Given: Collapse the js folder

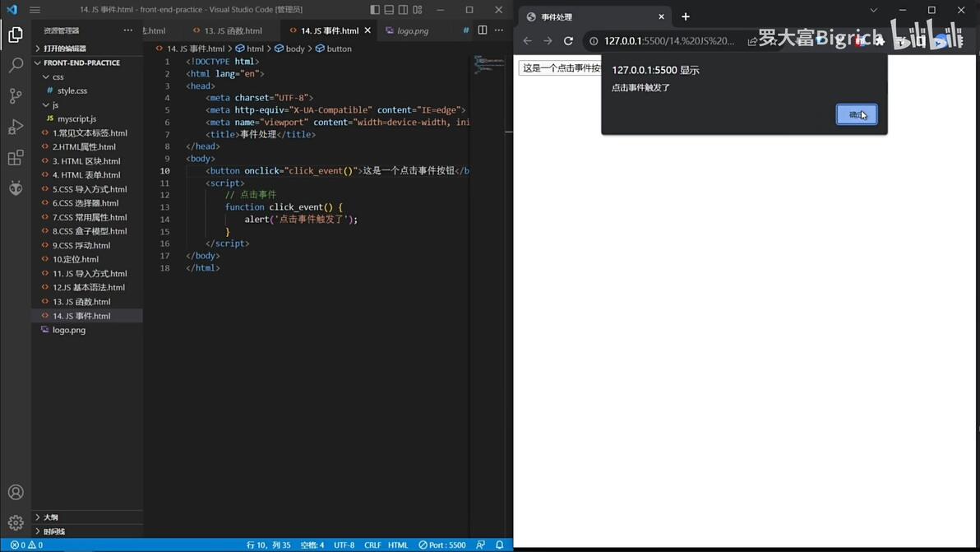Looking at the screenshot, I should (x=55, y=105).
